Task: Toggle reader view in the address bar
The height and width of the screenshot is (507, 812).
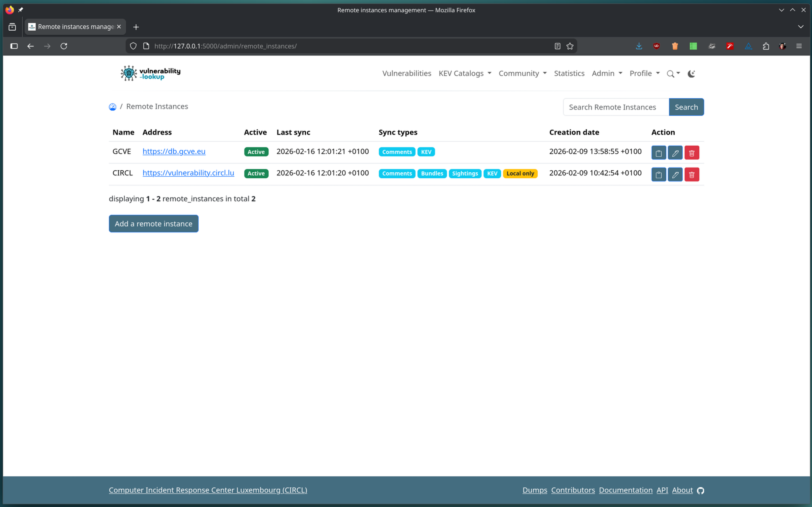Action: (x=557, y=46)
